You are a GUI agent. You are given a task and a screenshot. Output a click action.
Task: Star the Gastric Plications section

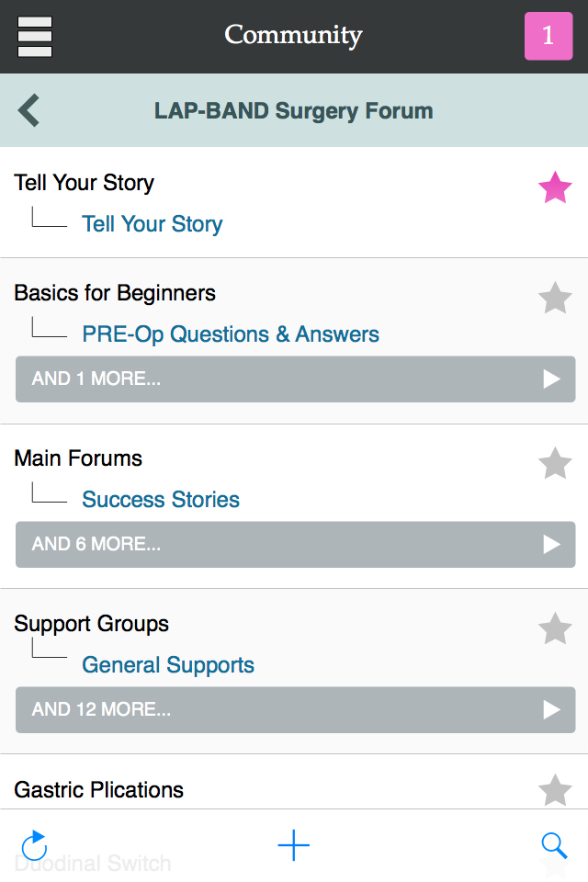pyautogui.click(x=555, y=790)
